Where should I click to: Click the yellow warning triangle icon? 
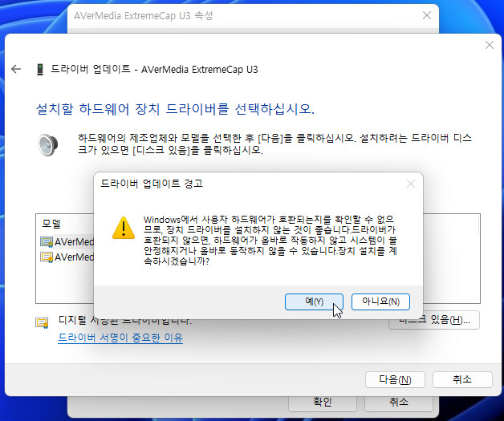(124, 229)
